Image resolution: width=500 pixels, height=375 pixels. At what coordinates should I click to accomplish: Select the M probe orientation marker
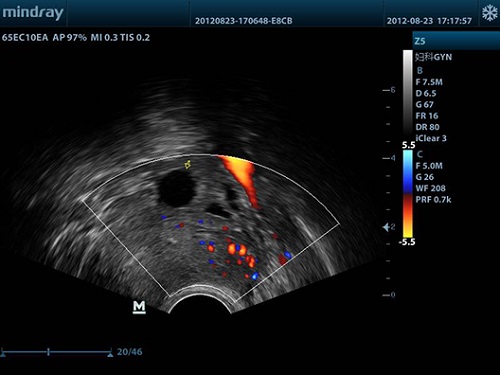tap(139, 307)
